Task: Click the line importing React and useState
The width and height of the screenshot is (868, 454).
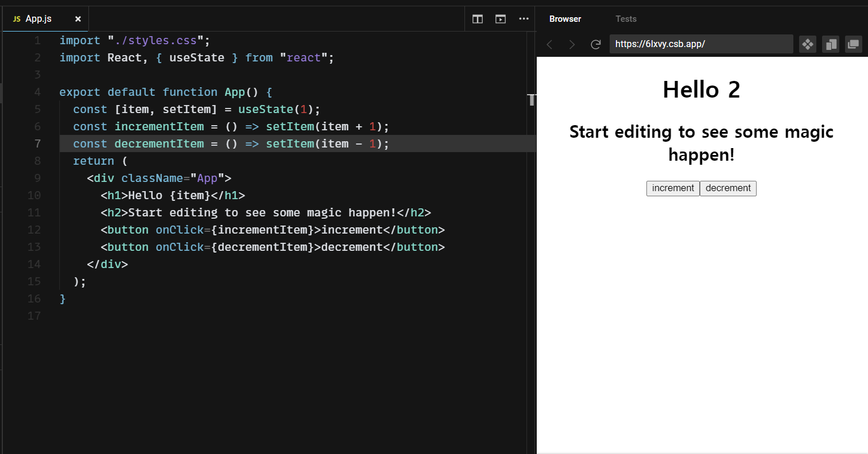Action: [x=197, y=57]
